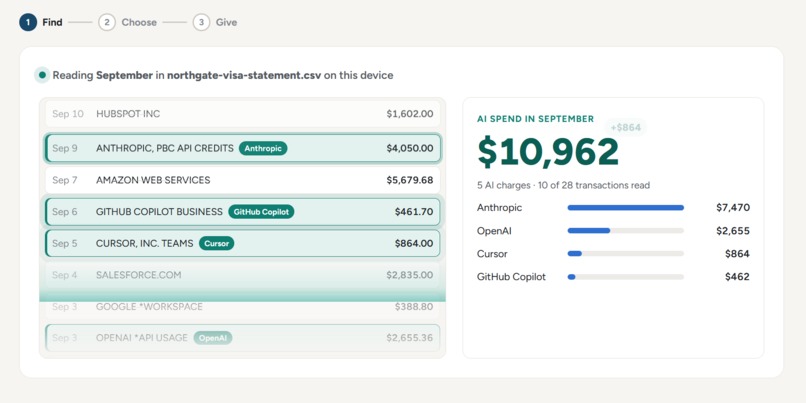Click the $2,655 OpenAI total
Image resolution: width=806 pixels, height=403 pixels.
(x=732, y=231)
